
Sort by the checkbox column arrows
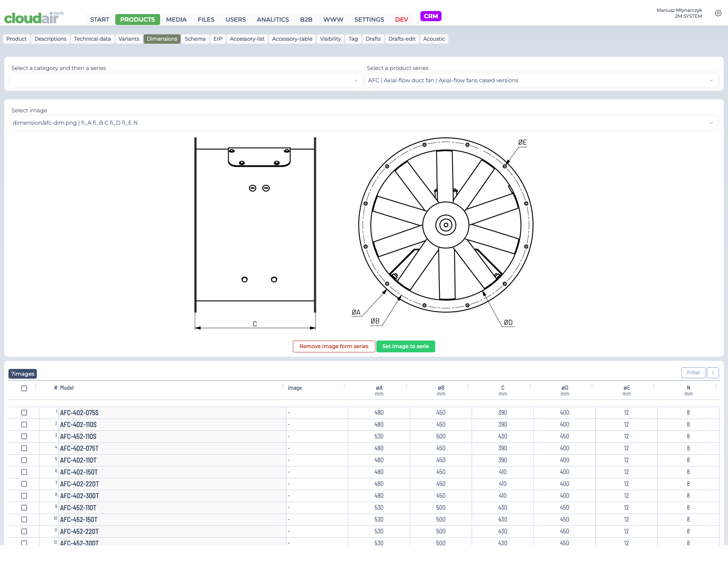tap(36, 387)
